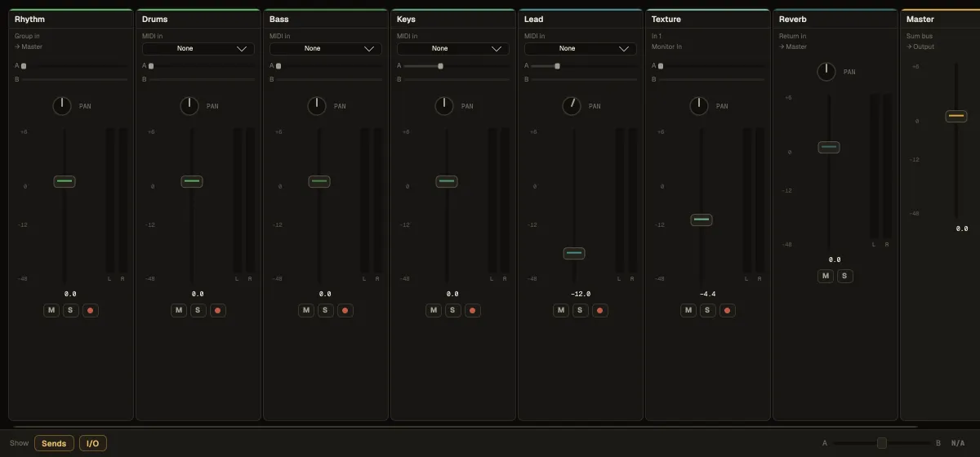Solo the Keys channel
The width and height of the screenshot is (980, 457).
pyautogui.click(x=453, y=310)
